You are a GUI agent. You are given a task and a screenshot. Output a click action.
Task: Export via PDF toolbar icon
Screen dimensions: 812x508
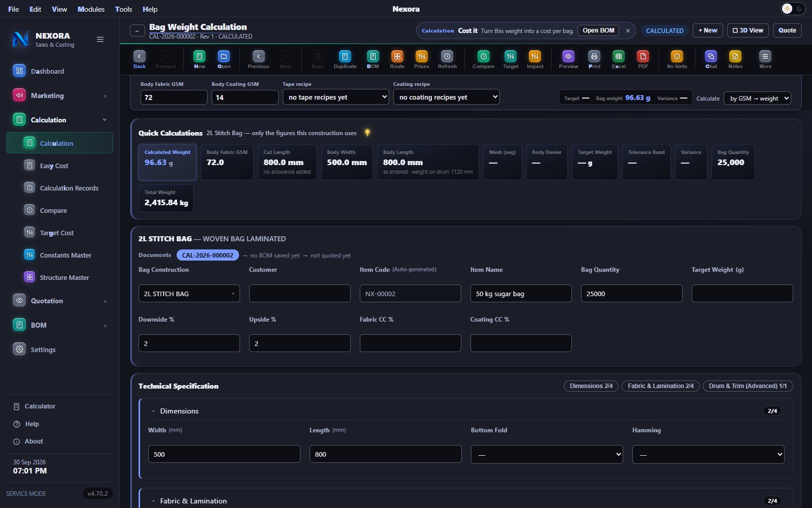[643, 56]
